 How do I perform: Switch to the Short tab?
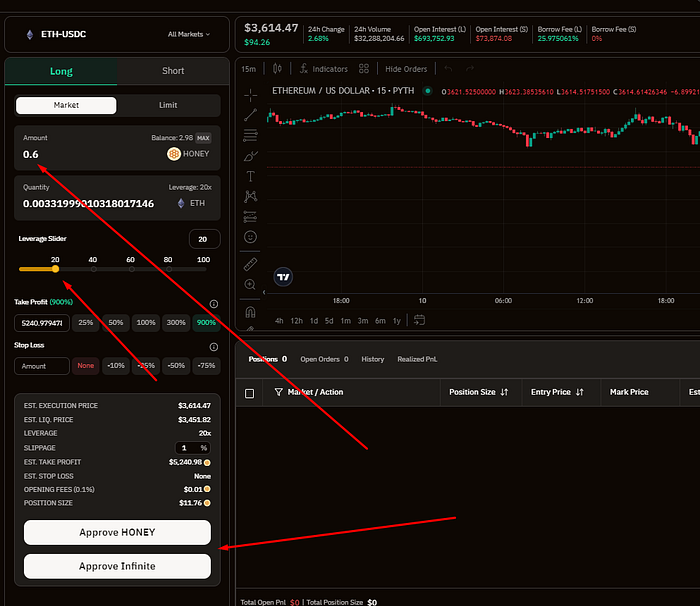click(173, 71)
